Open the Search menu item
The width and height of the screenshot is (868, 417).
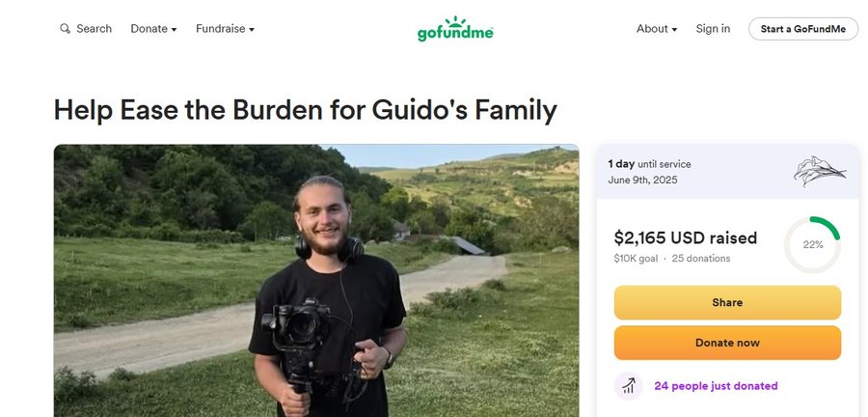point(86,29)
